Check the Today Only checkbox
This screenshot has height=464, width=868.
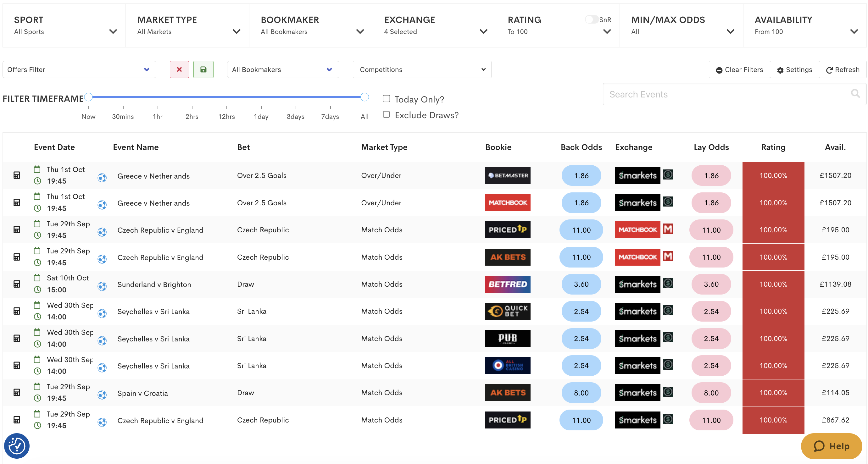386,98
